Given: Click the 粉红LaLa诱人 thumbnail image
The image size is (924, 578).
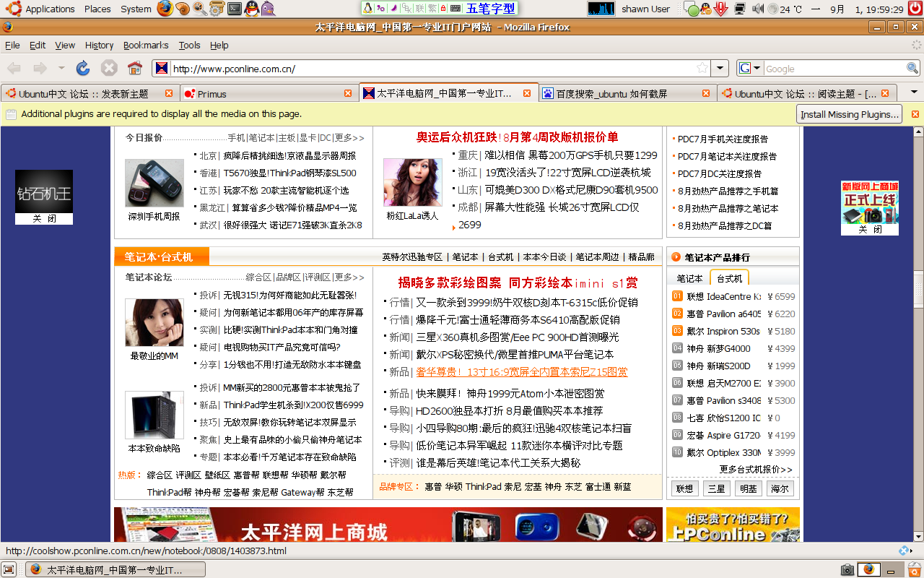Looking at the screenshot, I should tap(412, 182).
